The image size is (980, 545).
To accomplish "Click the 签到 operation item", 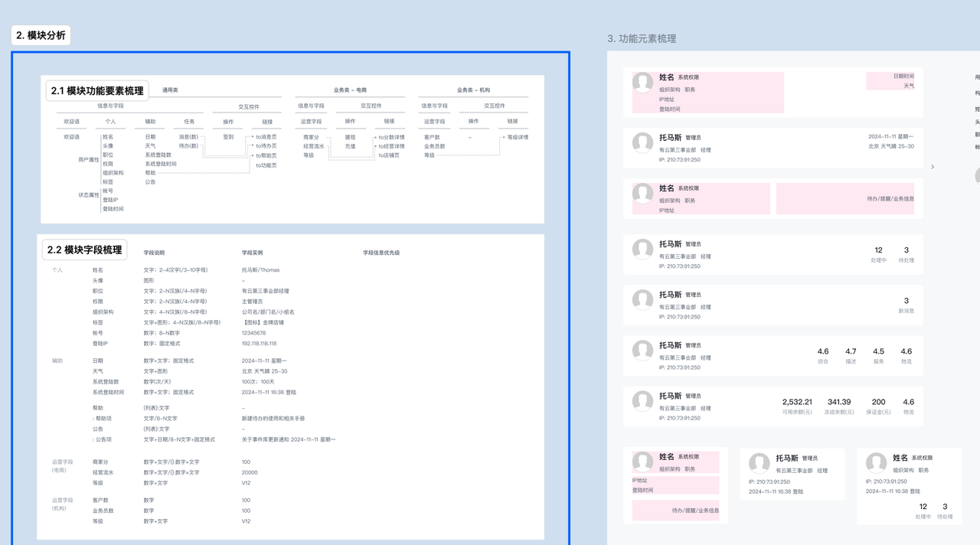I will click(x=228, y=137).
